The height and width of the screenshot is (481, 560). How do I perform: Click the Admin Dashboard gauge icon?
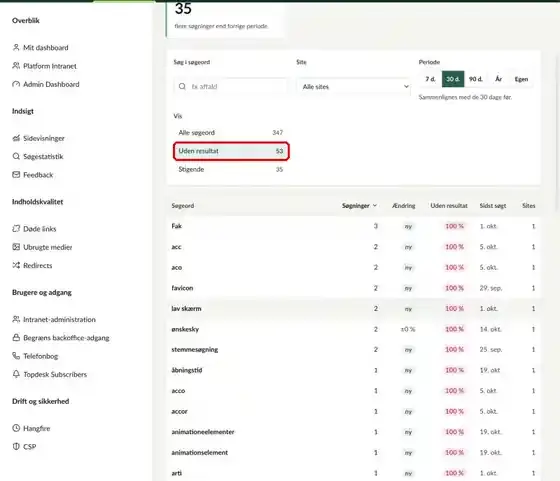(x=16, y=84)
